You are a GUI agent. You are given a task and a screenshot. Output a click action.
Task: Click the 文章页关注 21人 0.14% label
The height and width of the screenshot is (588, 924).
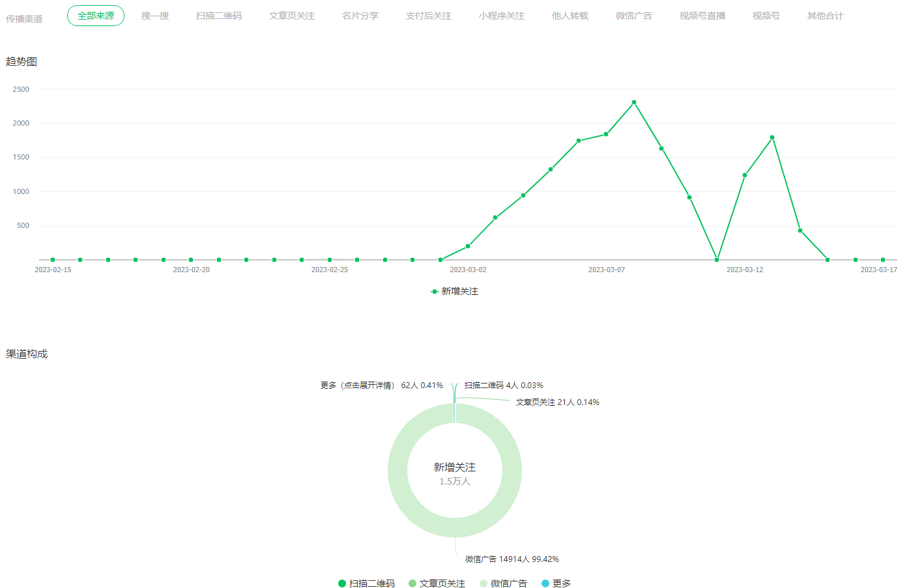tap(558, 402)
